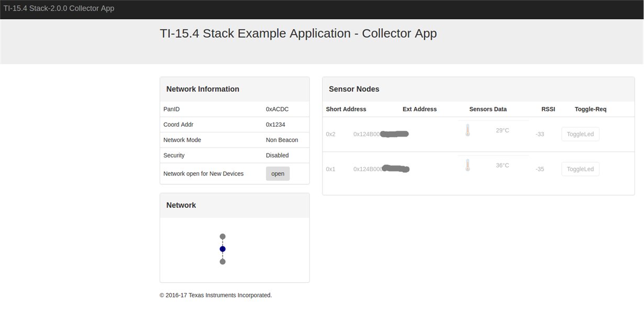
Task: Click the TI-15.4 Stack-2.0.0 Collector App title
Action: 59,8
